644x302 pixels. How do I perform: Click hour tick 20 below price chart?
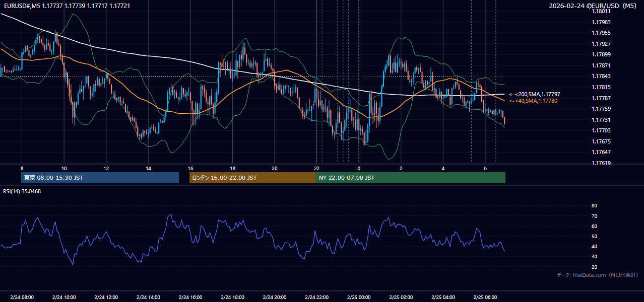(x=275, y=168)
